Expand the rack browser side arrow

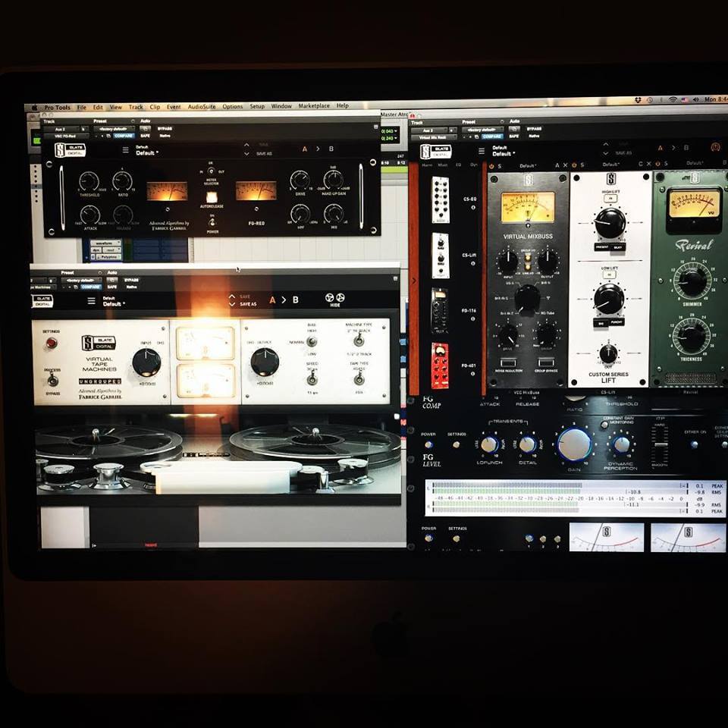(x=414, y=281)
